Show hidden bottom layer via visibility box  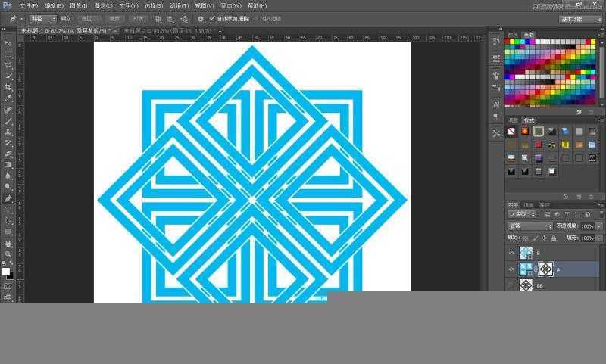click(511, 285)
